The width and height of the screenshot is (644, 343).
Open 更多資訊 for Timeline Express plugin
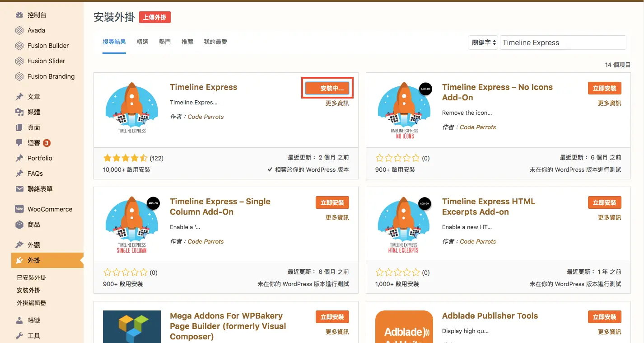pyautogui.click(x=337, y=103)
